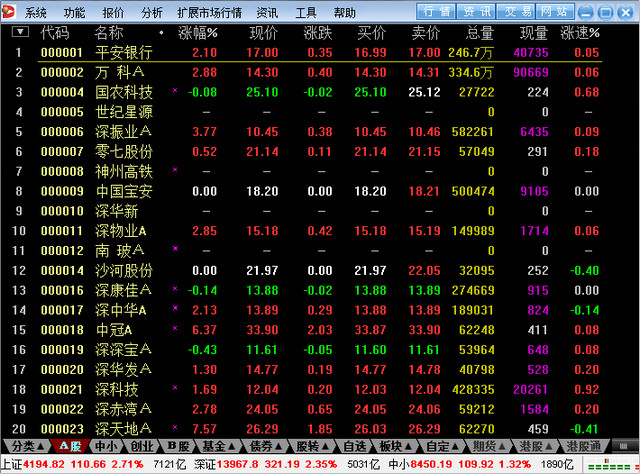The width and height of the screenshot is (640, 474).
Task: Sort by the 名称 column header
Action: click(109, 33)
